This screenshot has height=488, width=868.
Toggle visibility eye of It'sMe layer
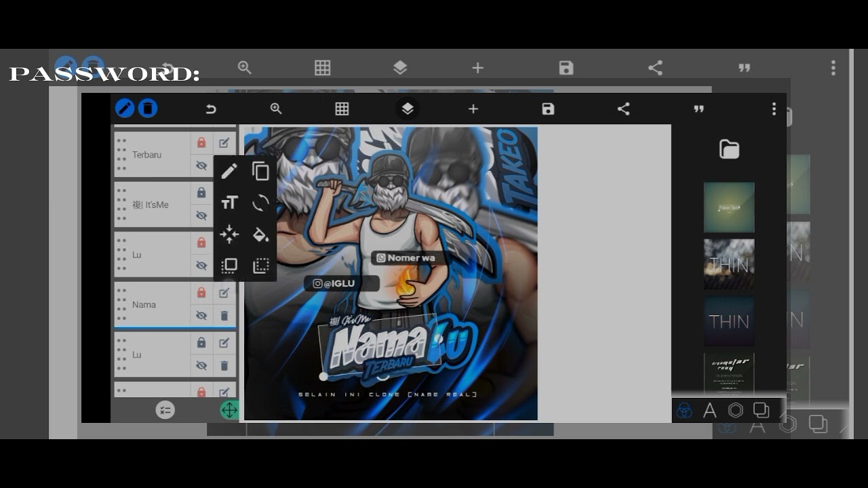click(x=201, y=216)
